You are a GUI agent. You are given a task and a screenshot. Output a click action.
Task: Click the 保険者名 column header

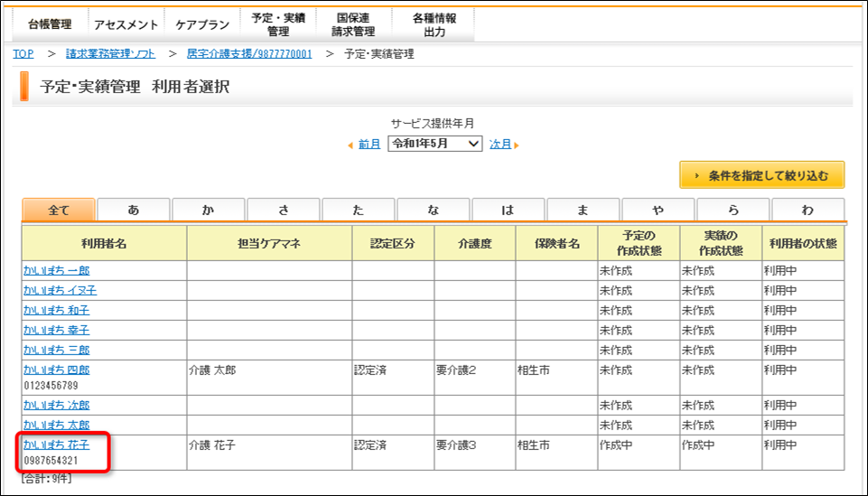557,243
